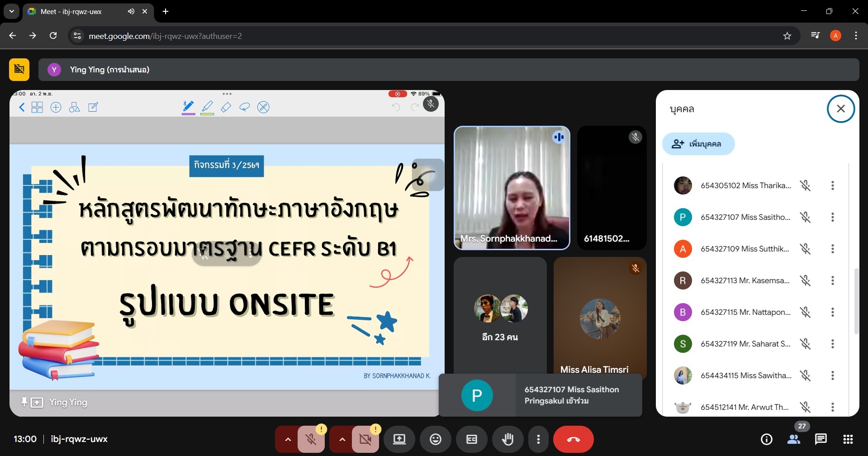Viewport: 868px width, 456px height.
Task: Open meeting details info icon
Action: (766, 439)
